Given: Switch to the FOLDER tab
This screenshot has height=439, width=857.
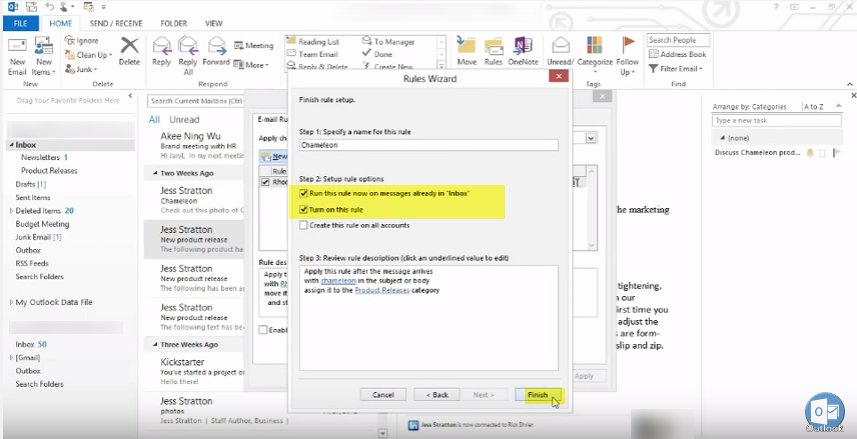Looking at the screenshot, I should [x=174, y=24].
